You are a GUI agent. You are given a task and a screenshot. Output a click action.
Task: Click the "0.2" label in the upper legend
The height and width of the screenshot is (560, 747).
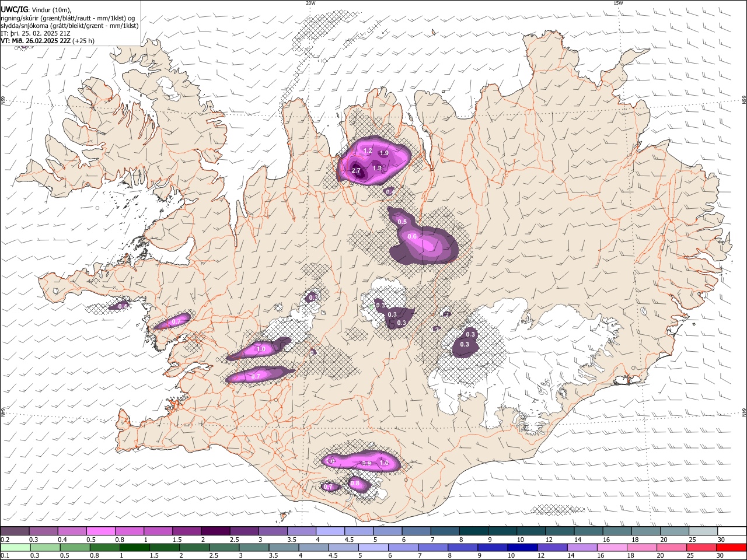pos(5,540)
